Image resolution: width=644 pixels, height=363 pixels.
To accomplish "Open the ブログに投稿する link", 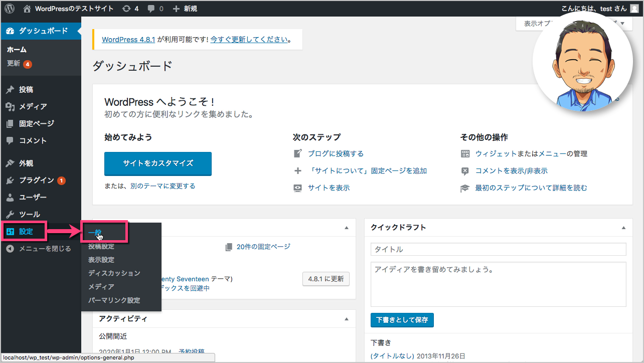I will (336, 154).
